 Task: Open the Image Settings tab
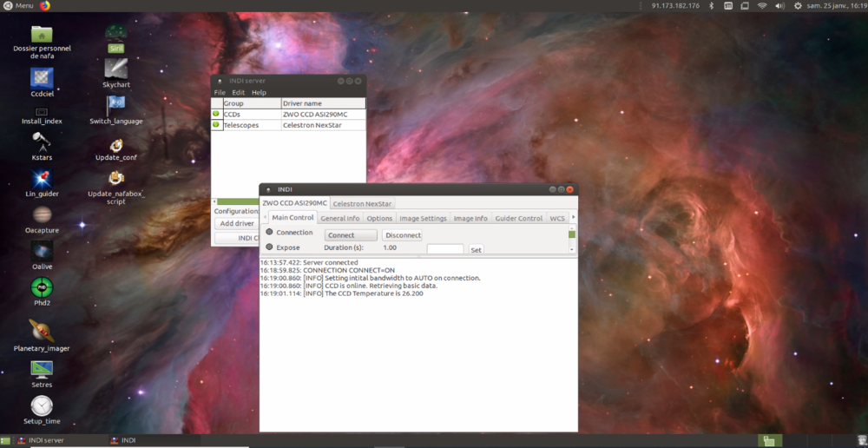tap(423, 218)
